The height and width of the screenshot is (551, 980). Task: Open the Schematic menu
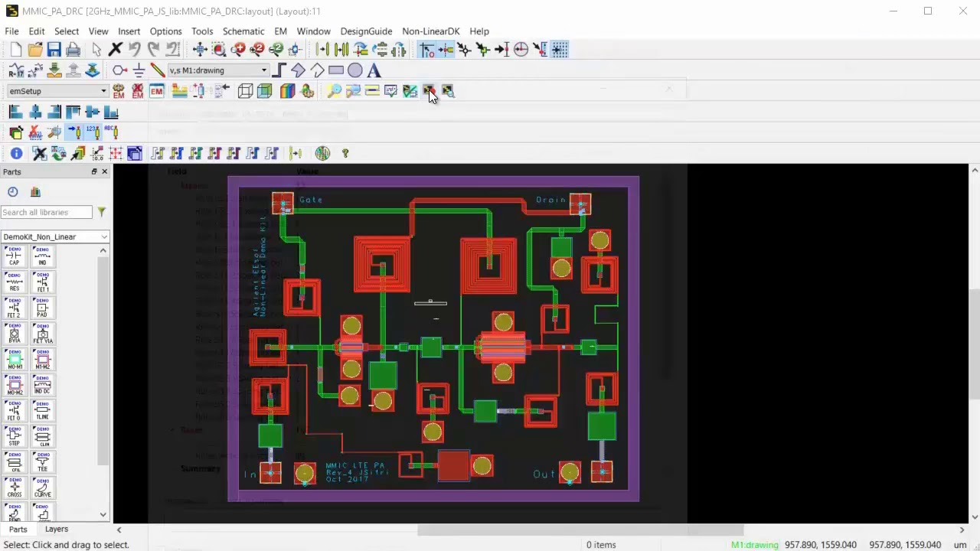click(243, 31)
